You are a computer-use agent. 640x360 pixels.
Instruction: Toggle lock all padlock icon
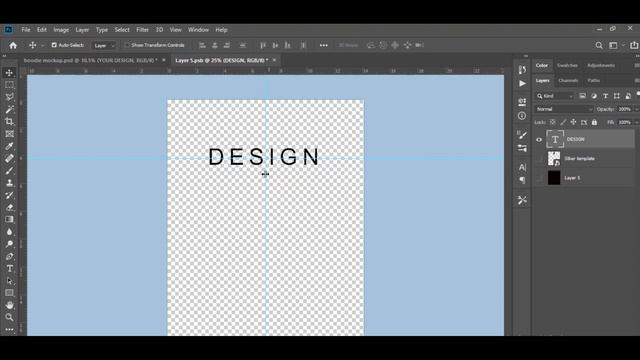594,122
